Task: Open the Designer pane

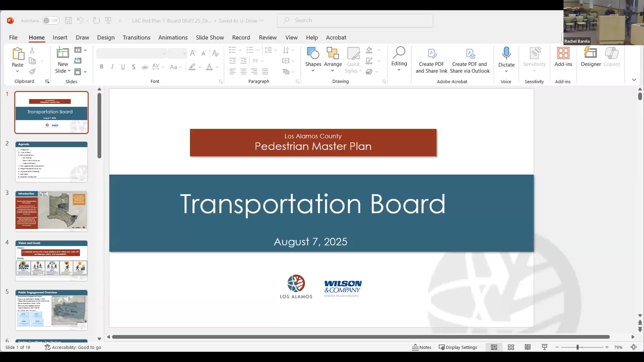Action: point(591,57)
